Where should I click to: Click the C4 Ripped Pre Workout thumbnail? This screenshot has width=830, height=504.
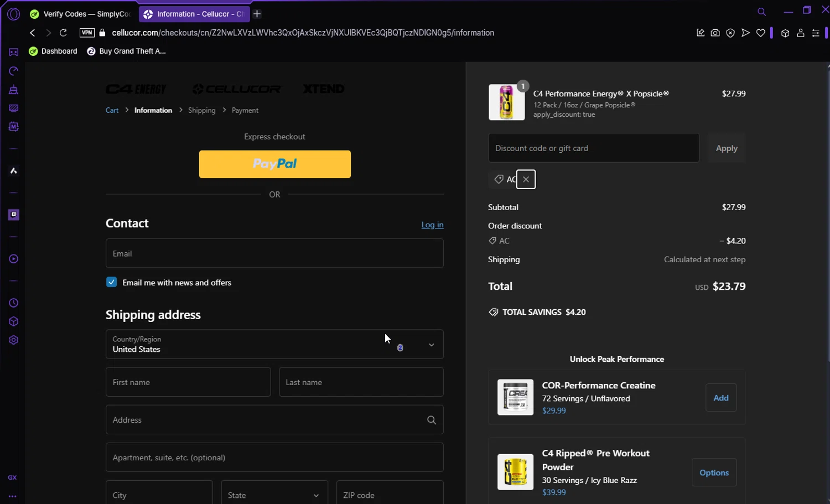515,472
